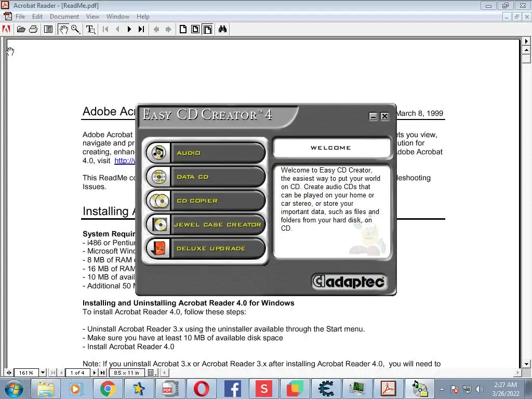Click the Audio music note button

tap(206, 153)
